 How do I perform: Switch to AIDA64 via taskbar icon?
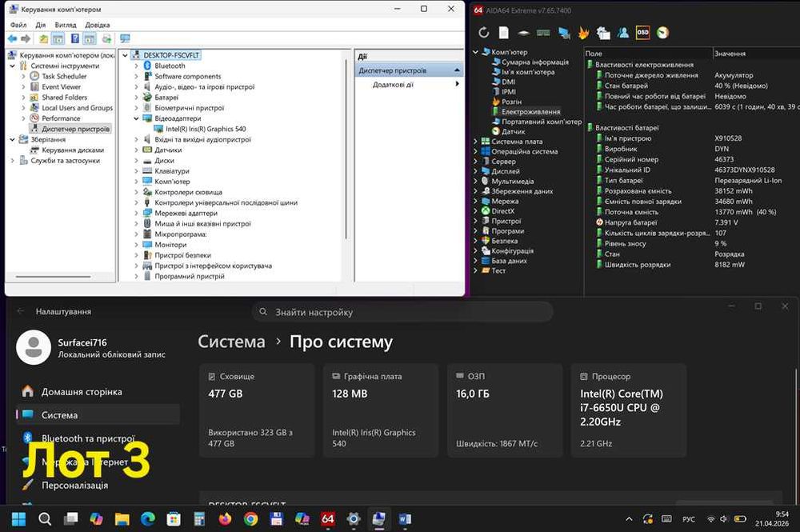[x=327, y=519]
